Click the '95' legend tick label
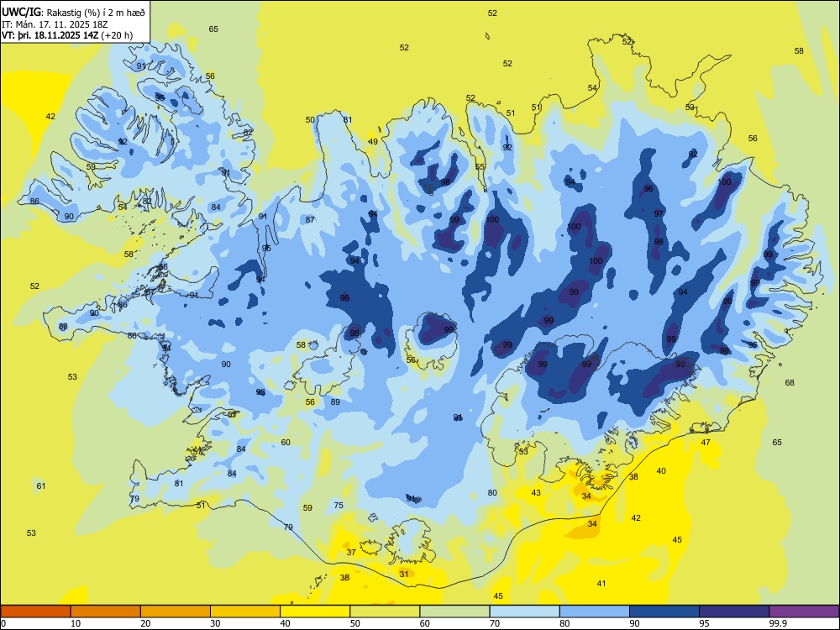Viewport: 840px width, 630px height. tap(703, 623)
